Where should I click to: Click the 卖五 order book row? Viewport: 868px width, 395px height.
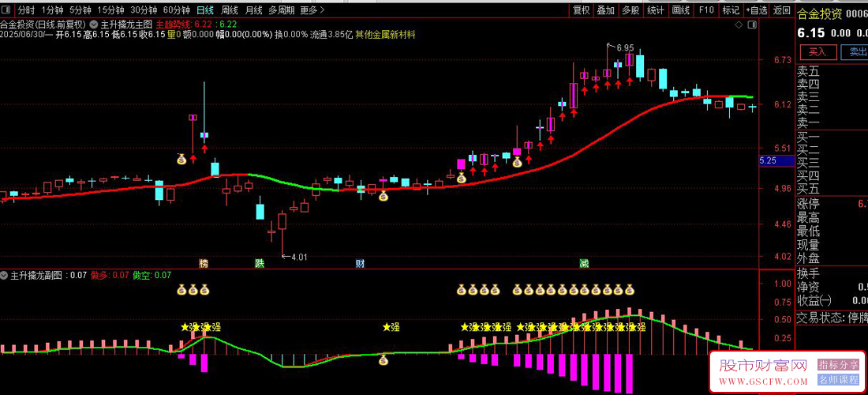pos(832,71)
